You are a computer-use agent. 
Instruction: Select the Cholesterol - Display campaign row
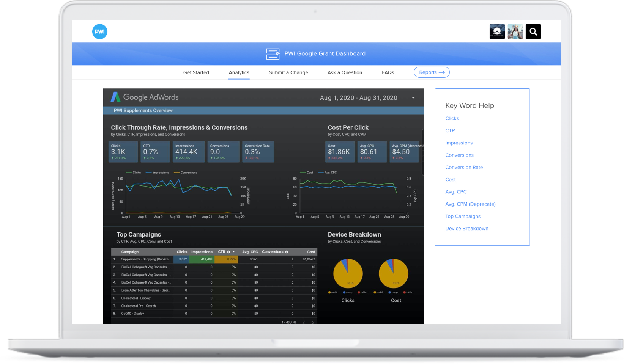214,298
